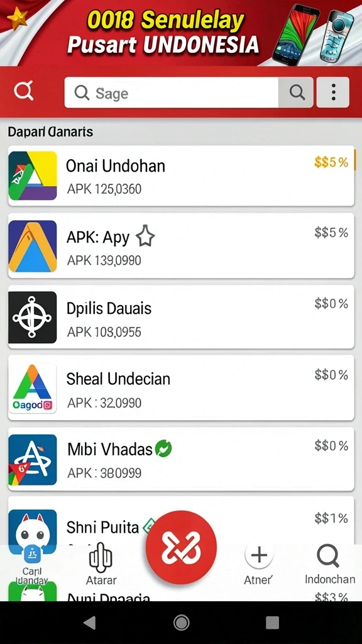Tap the white search icon in red header
Screen dimensions: 362x644
[23, 91]
